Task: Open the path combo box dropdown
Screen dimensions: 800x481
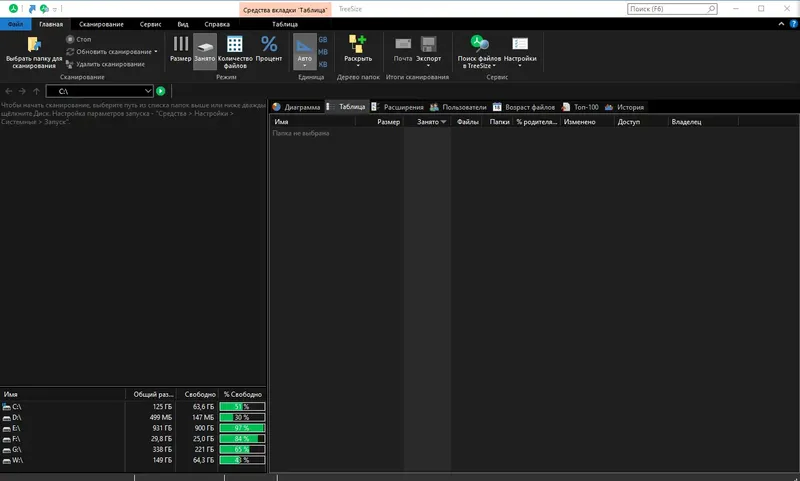Action: tap(147, 91)
